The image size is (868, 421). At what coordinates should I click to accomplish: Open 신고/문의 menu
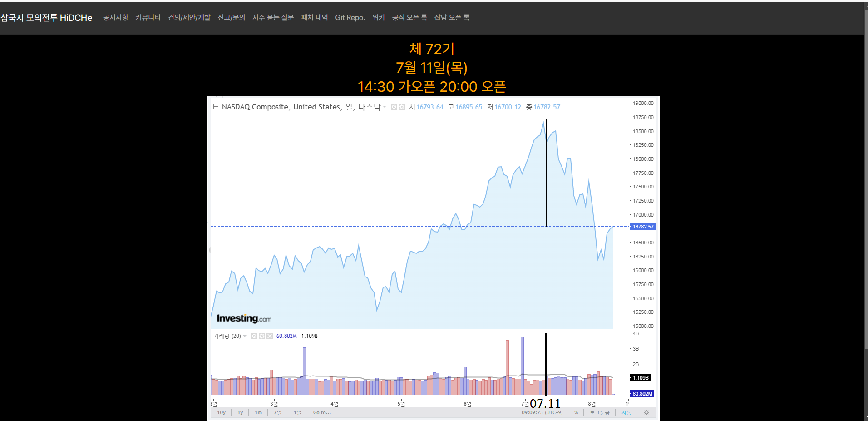pos(232,17)
